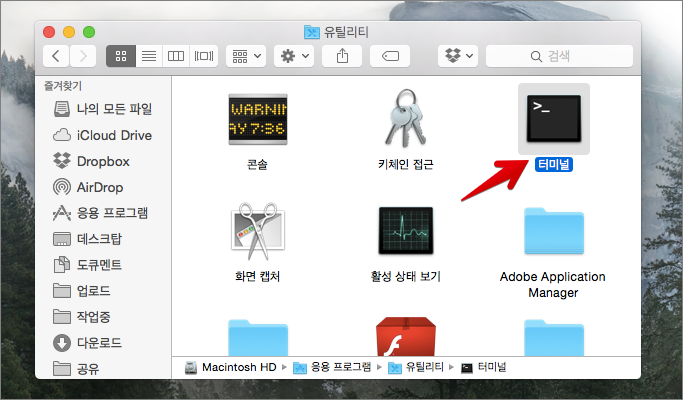
Task: Select the 화면 캡처 scissors icon
Action: point(258,231)
